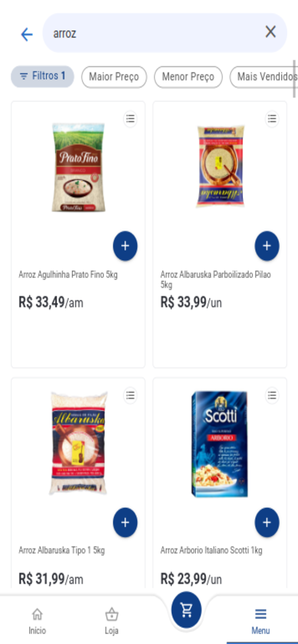
Task: Add Arroz Agulhinha Prato Fino to cart
Action: point(125,246)
